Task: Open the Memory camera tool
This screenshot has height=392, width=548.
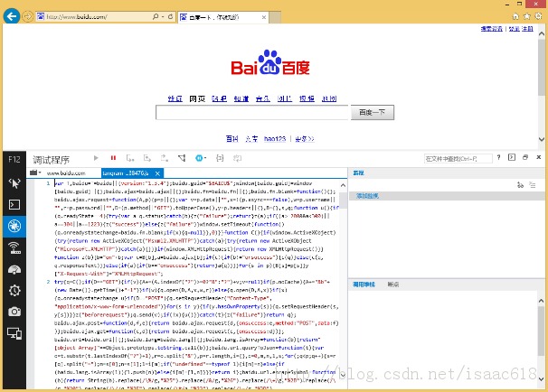Action: click(x=14, y=312)
